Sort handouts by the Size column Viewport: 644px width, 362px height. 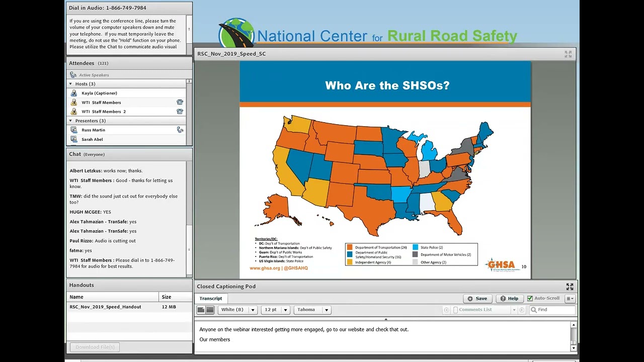[x=175, y=297]
